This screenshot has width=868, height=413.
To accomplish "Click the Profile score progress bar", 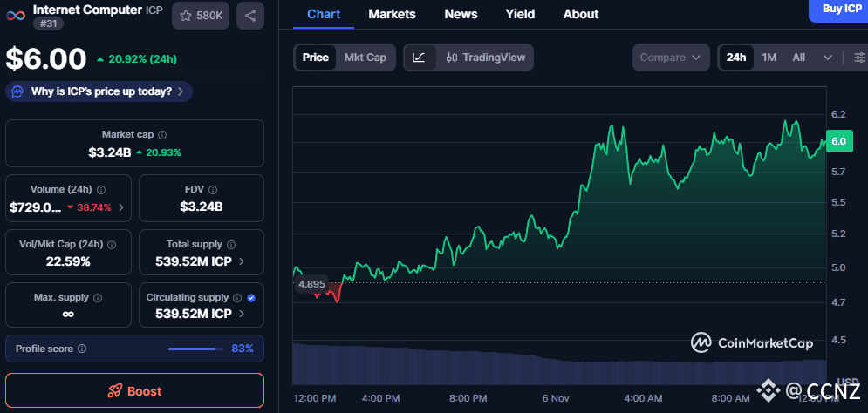I will coord(195,349).
